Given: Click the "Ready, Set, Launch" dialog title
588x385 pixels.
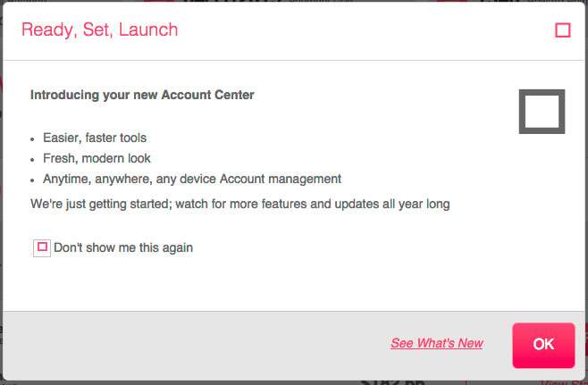Looking at the screenshot, I should [99, 29].
